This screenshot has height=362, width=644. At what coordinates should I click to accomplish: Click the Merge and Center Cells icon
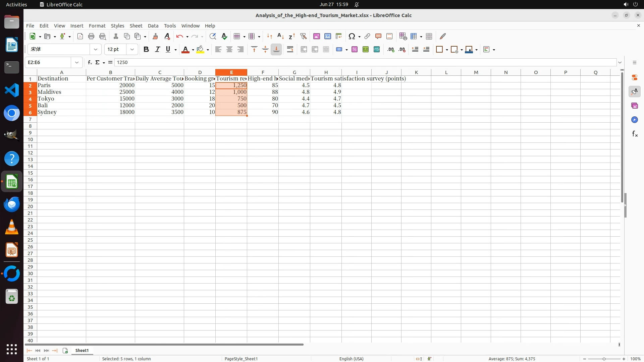(304, 50)
